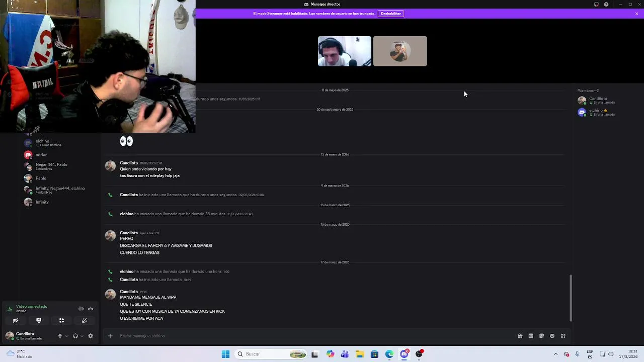Open the apps launcher in message bar
This screenshot has height=362, width=644.
click(563, 336)
